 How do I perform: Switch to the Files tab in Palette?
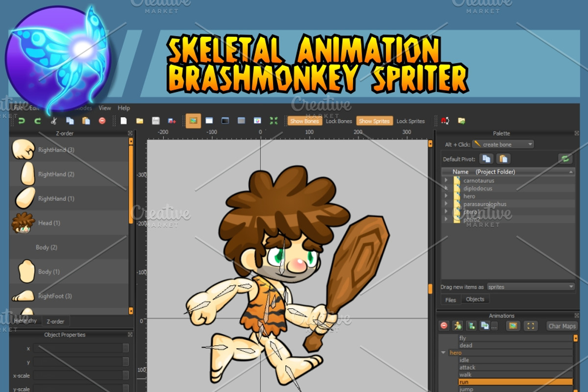coord(450,300)
